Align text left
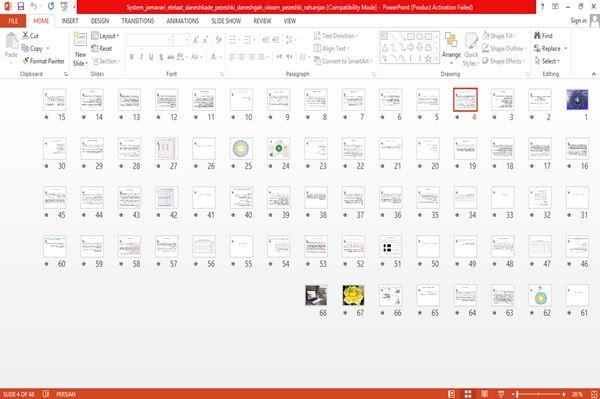Viewport: 600px width, 399px height. click(232, 57)
